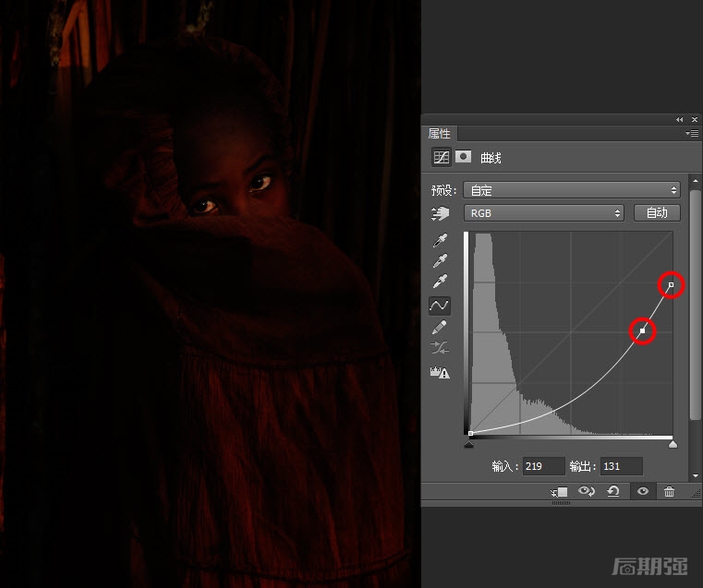The image size is (703, 588).
Task: Click the Properties panel vertical scrollbar thumb
Action: click(x=696, y=305)
